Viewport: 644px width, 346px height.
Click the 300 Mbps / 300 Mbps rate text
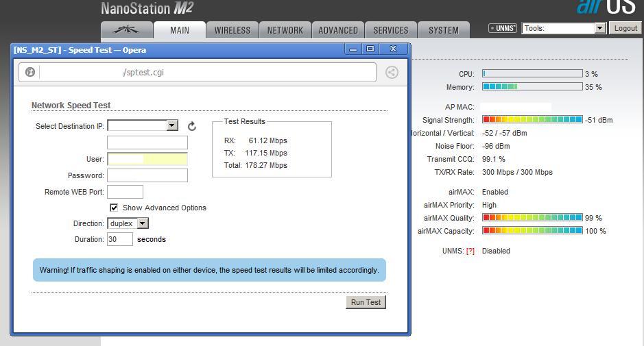[x=517, y=173]
